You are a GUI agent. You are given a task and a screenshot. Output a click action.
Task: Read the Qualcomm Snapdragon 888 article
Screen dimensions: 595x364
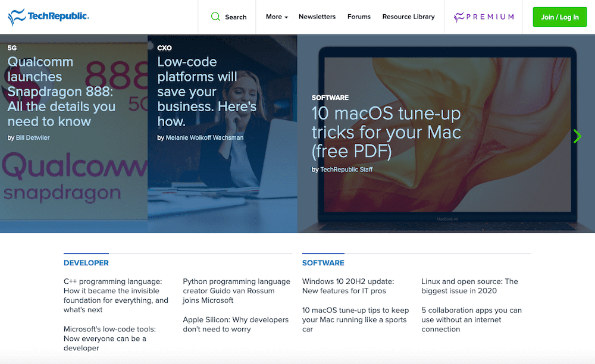pos(61,92)
